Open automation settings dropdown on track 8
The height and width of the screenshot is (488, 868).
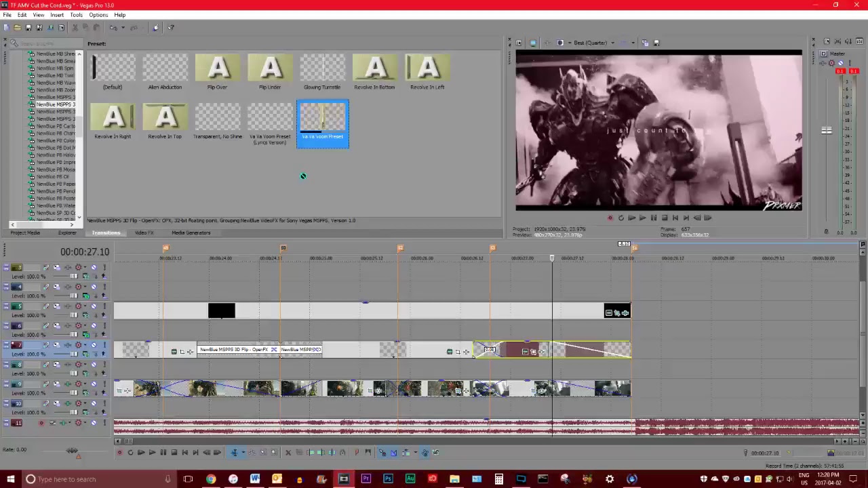click(85, 365)
